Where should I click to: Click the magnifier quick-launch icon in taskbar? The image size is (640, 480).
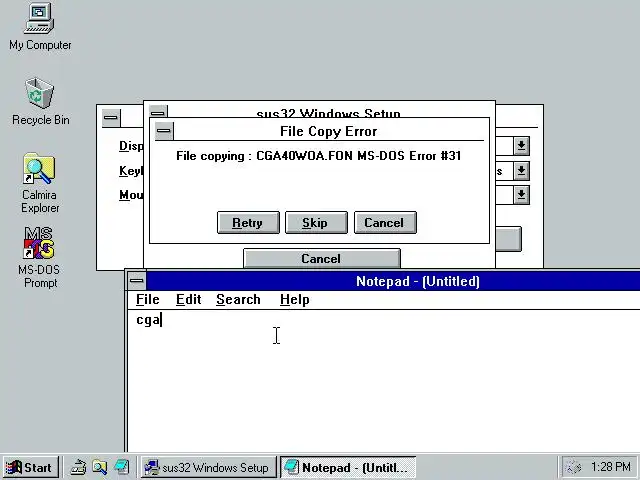click(100, 467)
